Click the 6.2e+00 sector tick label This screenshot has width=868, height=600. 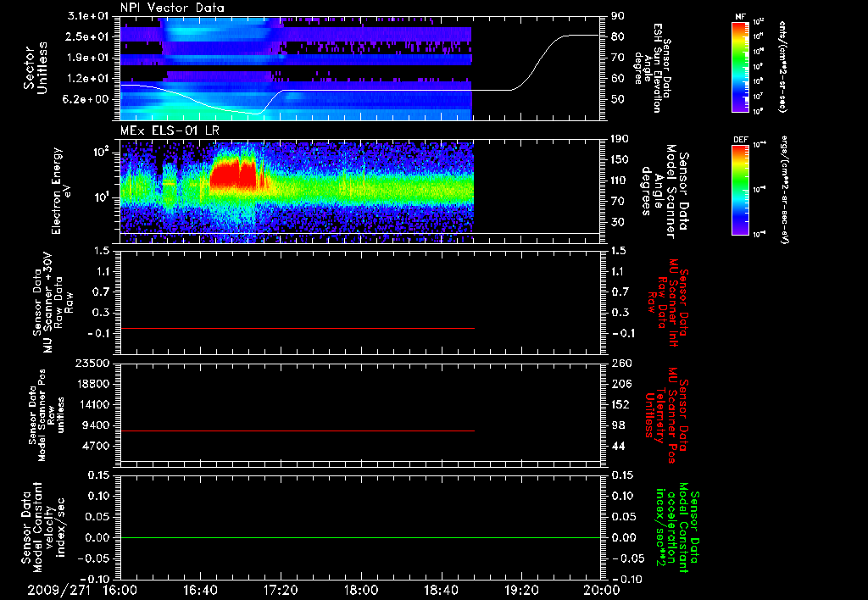click(86, 99)
